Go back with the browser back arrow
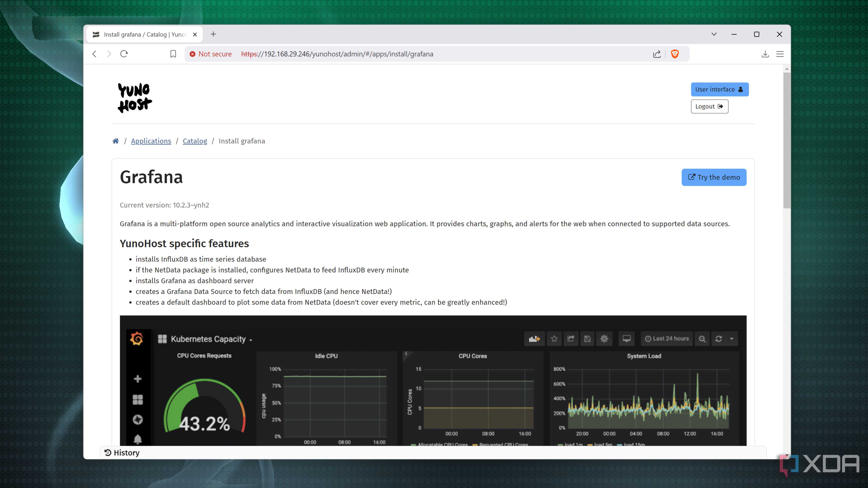The height and width of the screenshot is (488, 868). pos(94,54)
